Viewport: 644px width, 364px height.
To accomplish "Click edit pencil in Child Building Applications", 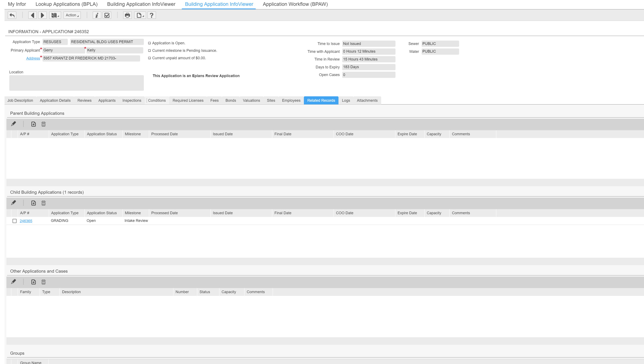I will [x=13, y=203].
